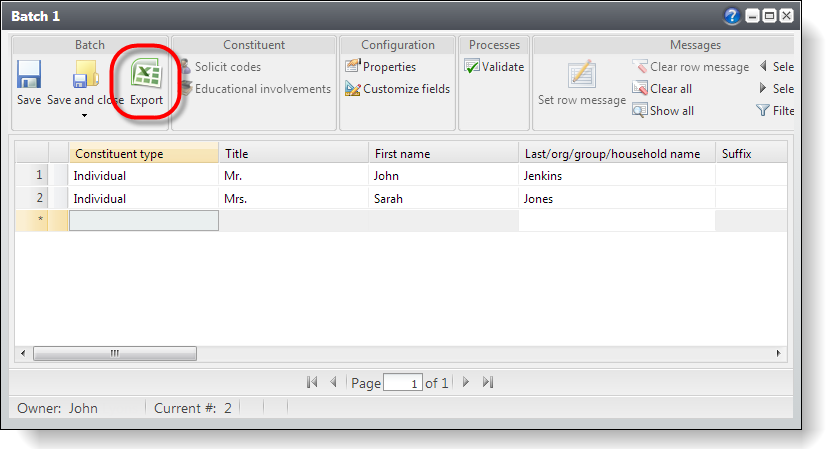Run Validate in the Processes group
This screenshot has width=826, height=449.
click(494, 67)
